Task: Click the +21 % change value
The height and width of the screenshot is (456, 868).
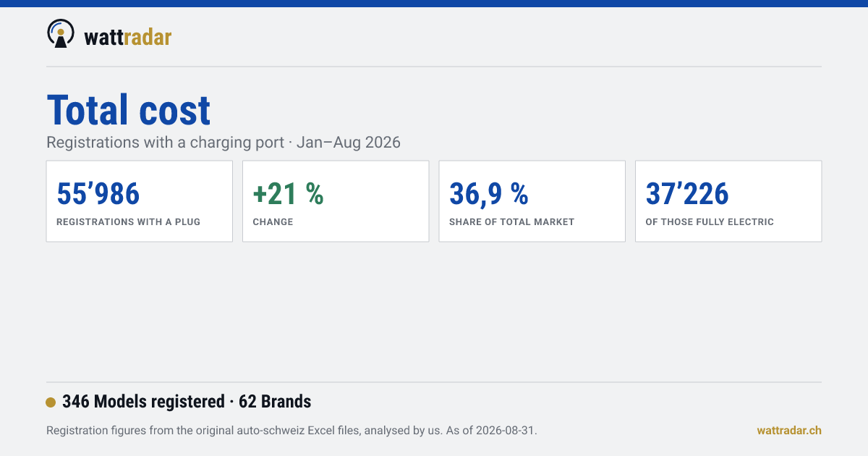Action: pyautogui.click(x=288, y=193)
